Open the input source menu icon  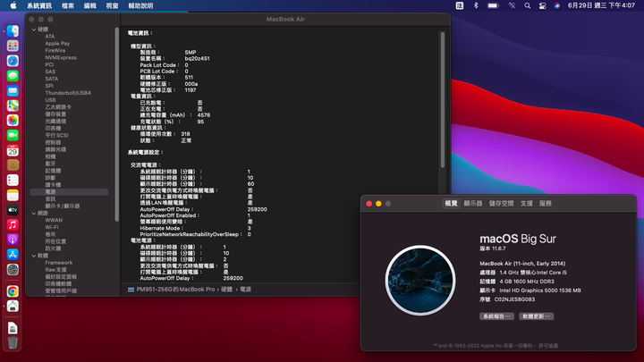pyautogui.click(x=460, y=5)
